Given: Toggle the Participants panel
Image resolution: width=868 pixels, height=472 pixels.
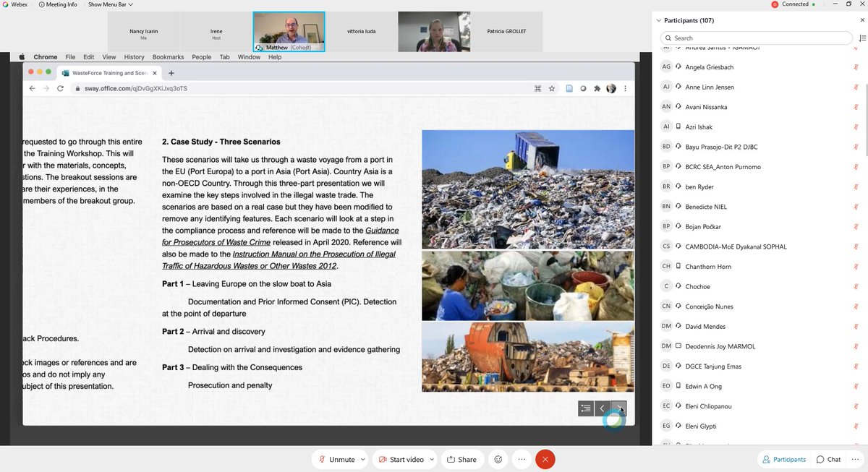Looking at the screenshot, I should point(783,459).
